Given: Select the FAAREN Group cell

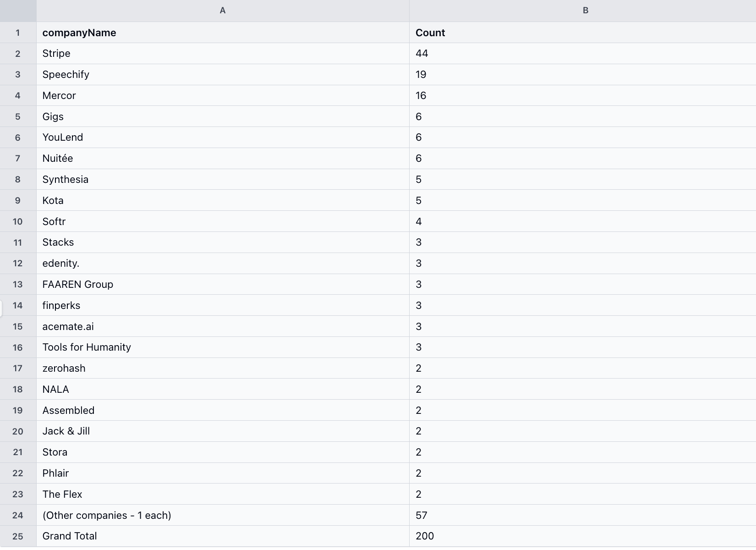Looking at the screenshot, I should point(223,284).
